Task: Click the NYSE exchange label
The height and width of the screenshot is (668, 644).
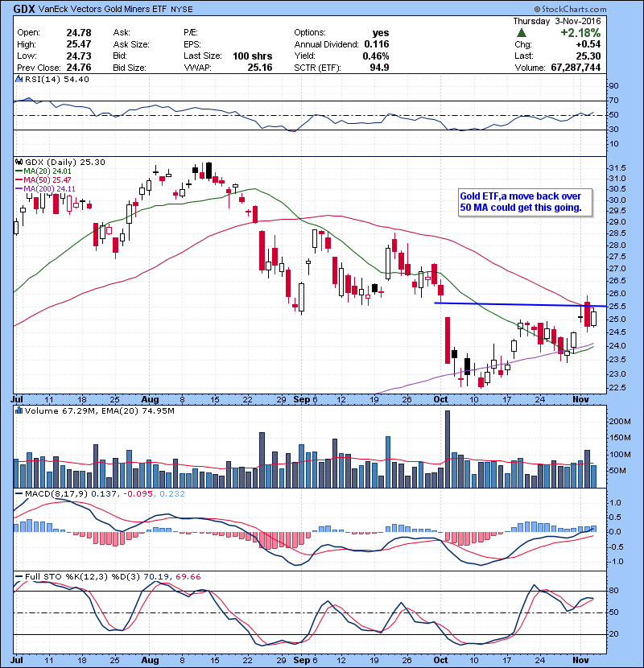Action: pyautogui.click(x=182, y=10)
